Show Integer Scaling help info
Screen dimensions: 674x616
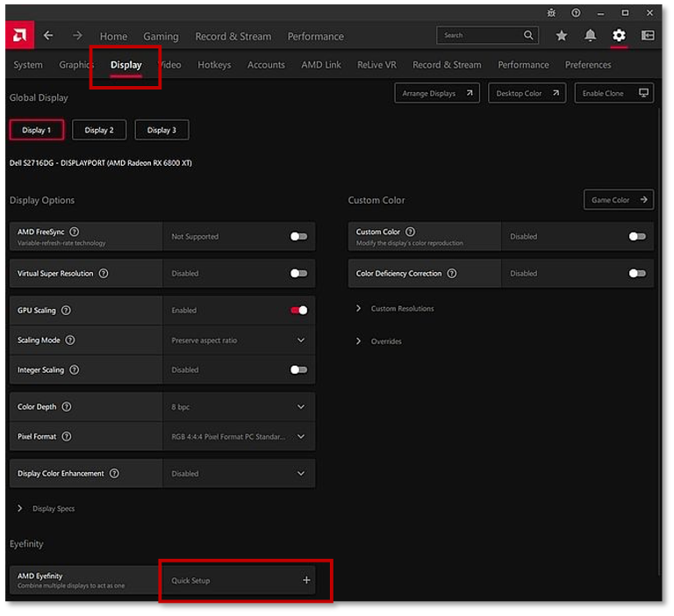click(x=74, y=369)
